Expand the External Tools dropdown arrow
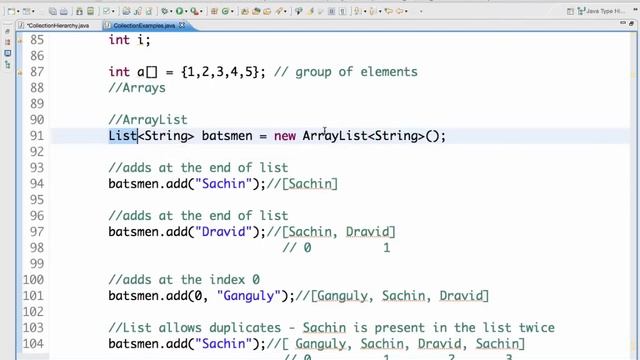 (202, 11)
